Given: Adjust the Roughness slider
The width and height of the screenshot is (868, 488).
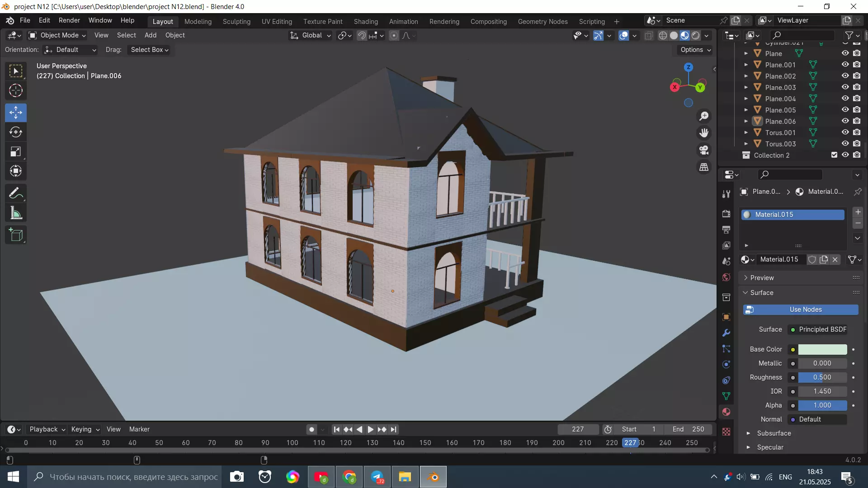Looking at the screenshot, I should pos(822,377).
